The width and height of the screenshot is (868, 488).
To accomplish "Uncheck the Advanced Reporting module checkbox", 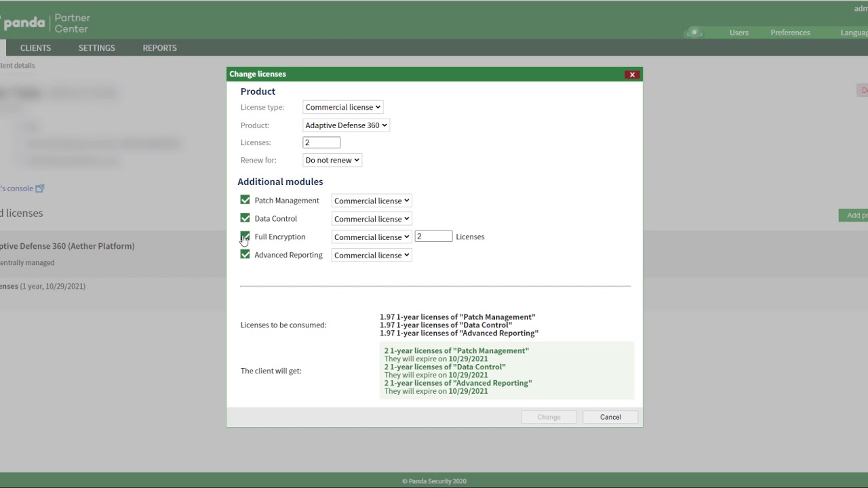I will [245, 255].
